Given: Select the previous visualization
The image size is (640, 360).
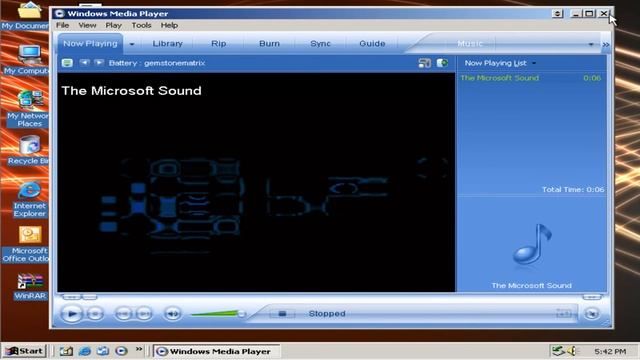Looking at the screenshot, I should click(84, 62).
